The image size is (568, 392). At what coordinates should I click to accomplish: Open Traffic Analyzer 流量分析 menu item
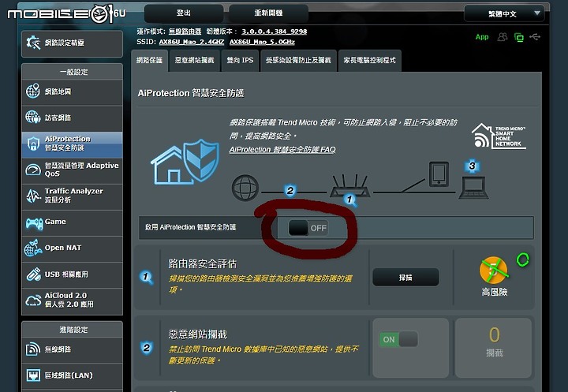(x=72, y=196)
